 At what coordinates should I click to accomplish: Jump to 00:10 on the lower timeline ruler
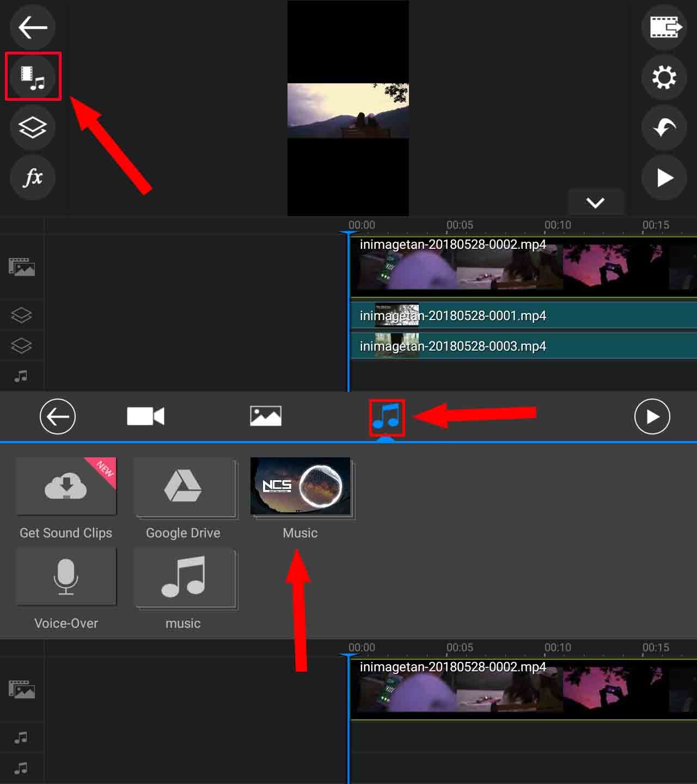tap(558, 647)
